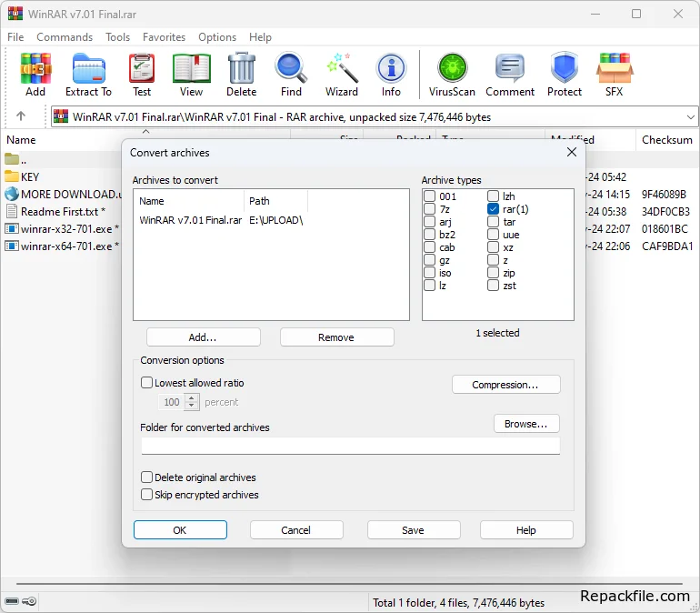The height and width of the screenshot is (613, 700).
Task: Check the cab archive type
Action: tap(429, 246)
